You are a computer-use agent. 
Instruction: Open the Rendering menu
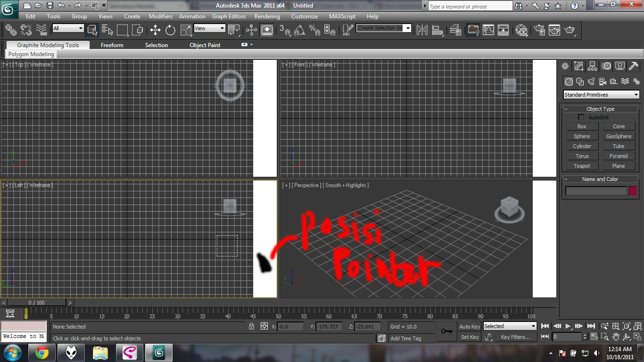coord(267,16)
